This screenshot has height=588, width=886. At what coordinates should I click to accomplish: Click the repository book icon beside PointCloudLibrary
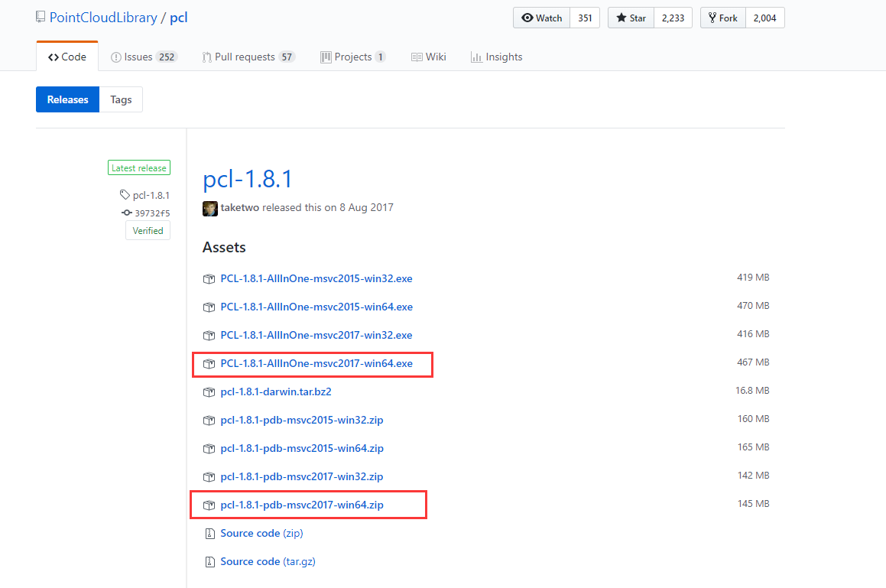pos(40,17)
